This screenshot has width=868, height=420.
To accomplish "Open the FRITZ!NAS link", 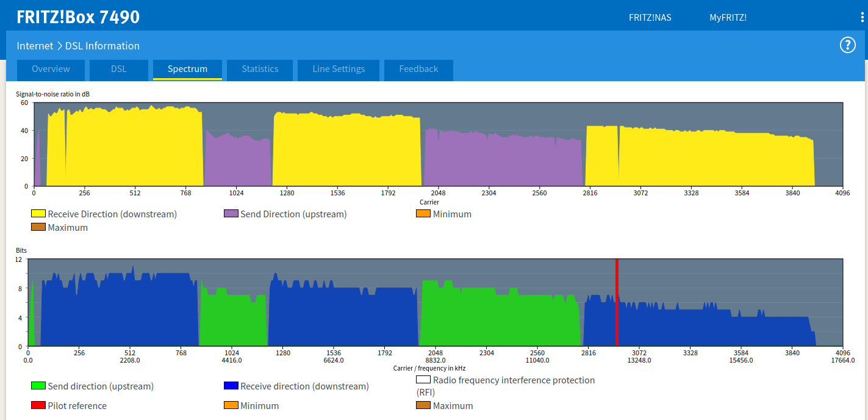I will pos(650,17).
